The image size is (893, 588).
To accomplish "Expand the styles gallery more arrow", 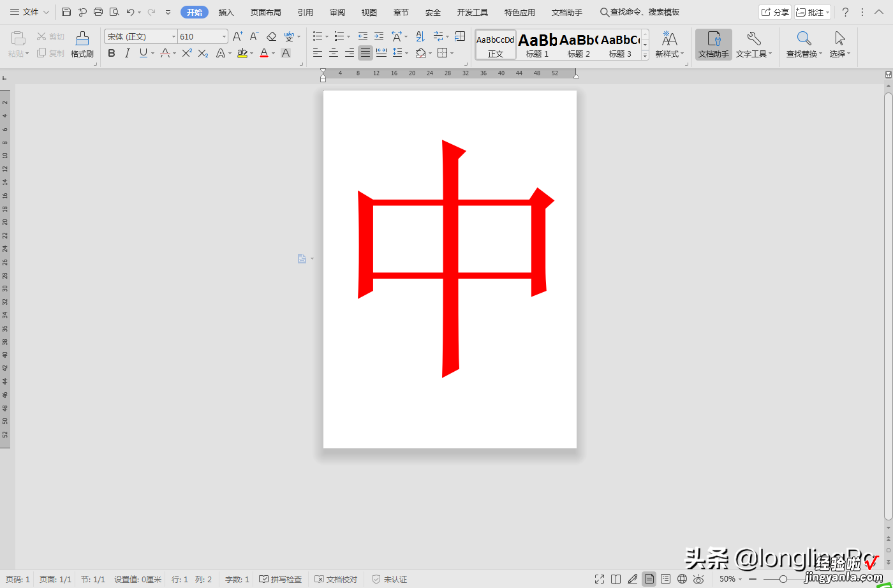I will pos(645,56).
